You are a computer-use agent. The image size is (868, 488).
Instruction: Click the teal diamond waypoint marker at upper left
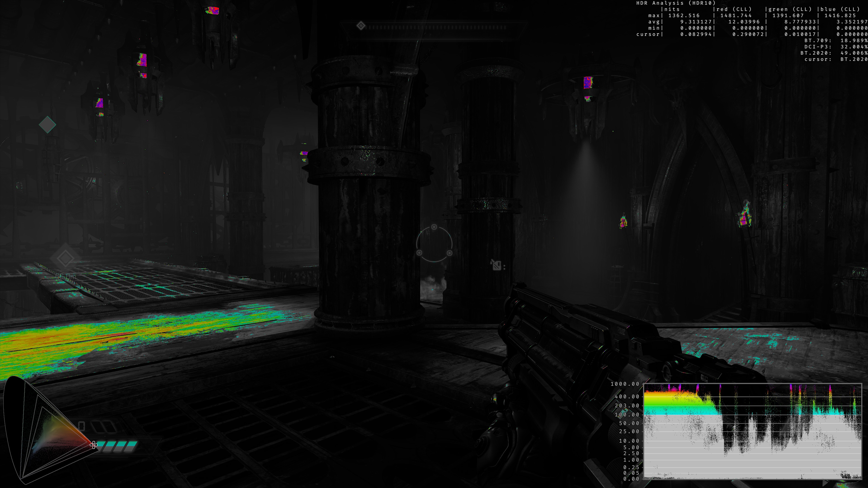[47, 125]
